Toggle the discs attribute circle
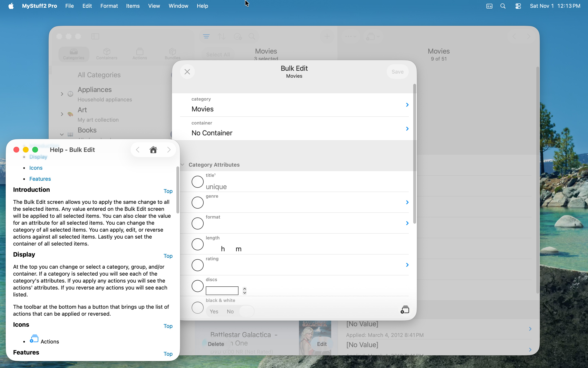588x368 pixels. click(x=197, y=286)
